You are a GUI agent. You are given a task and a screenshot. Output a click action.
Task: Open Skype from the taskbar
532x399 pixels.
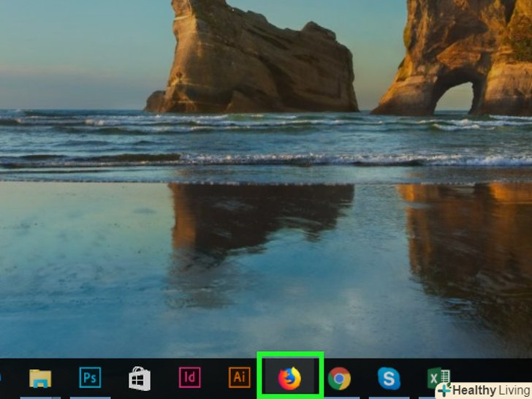[388, 378]
